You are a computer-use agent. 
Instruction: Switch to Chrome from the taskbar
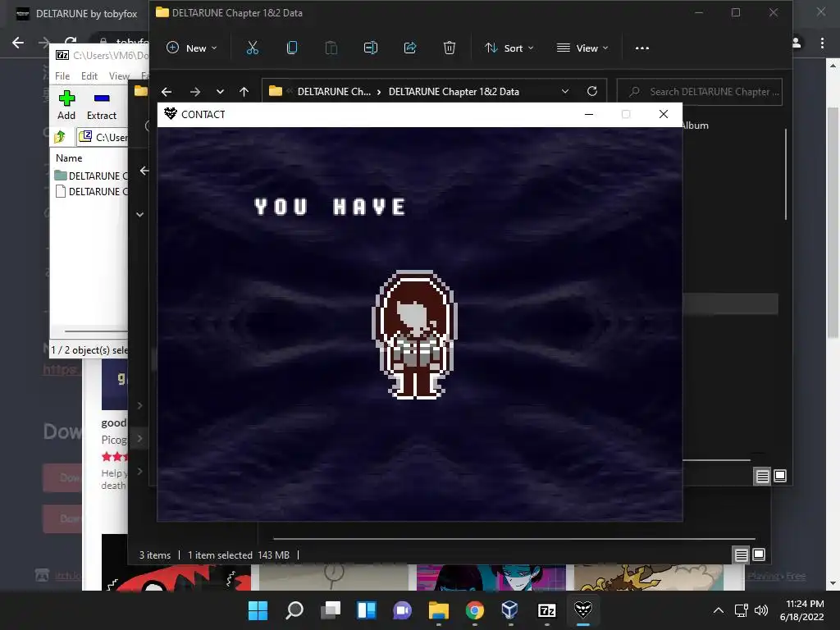tap(475, 609)
